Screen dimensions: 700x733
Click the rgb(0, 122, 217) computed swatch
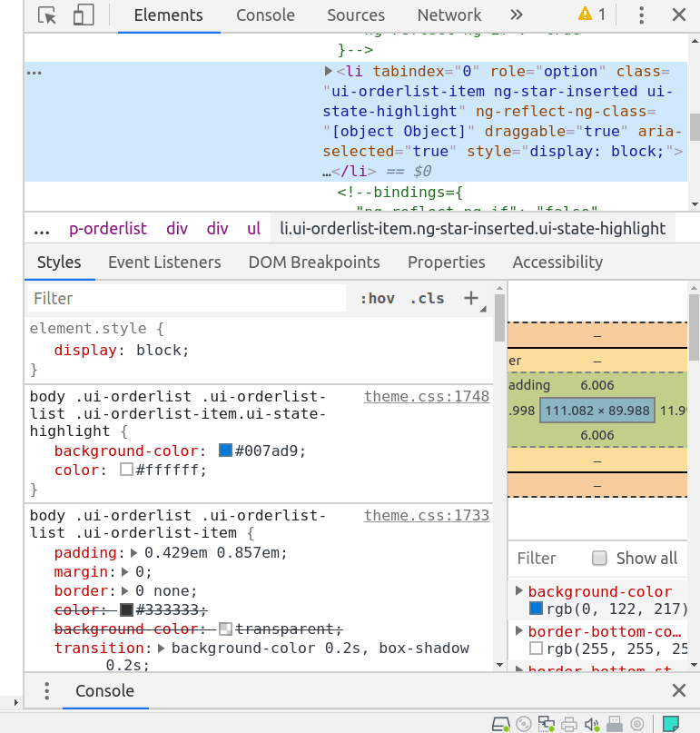(536, 609)
